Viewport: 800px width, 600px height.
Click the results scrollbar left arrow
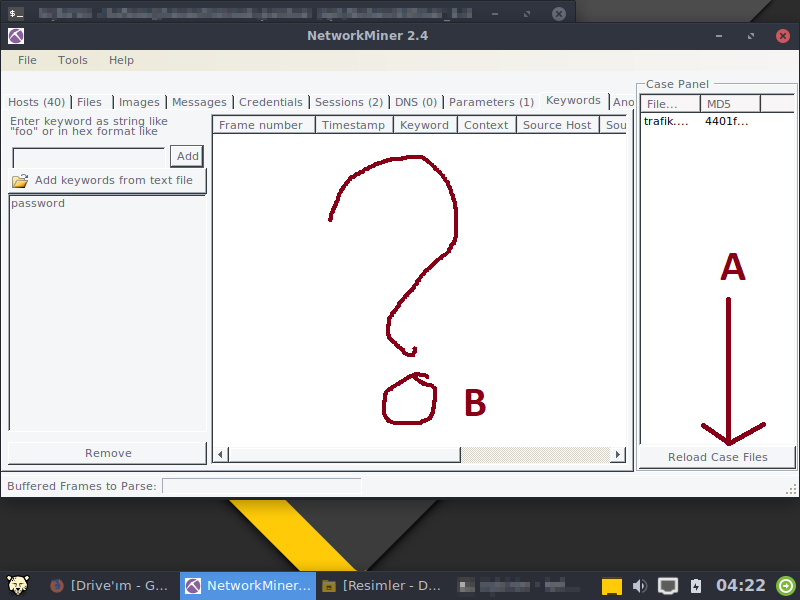click(220, 455)
